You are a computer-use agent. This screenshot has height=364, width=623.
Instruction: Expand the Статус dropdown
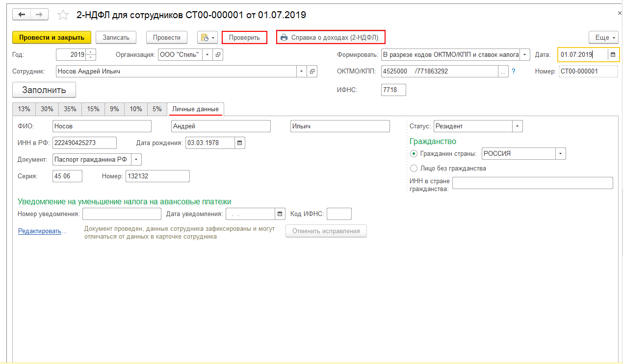coord(517,126)
